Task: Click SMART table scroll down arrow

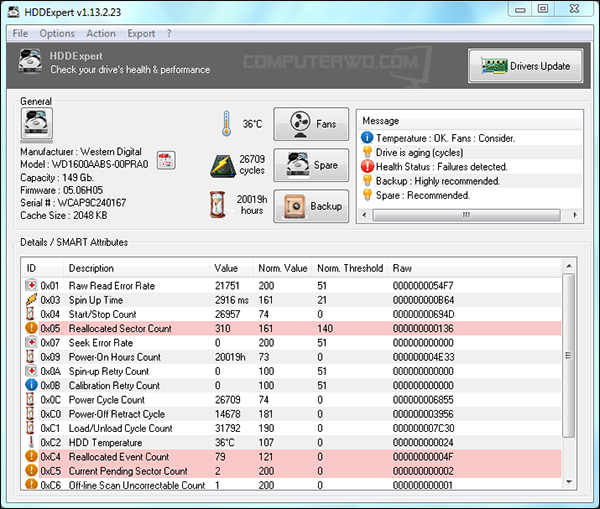Action: point(569,482)
